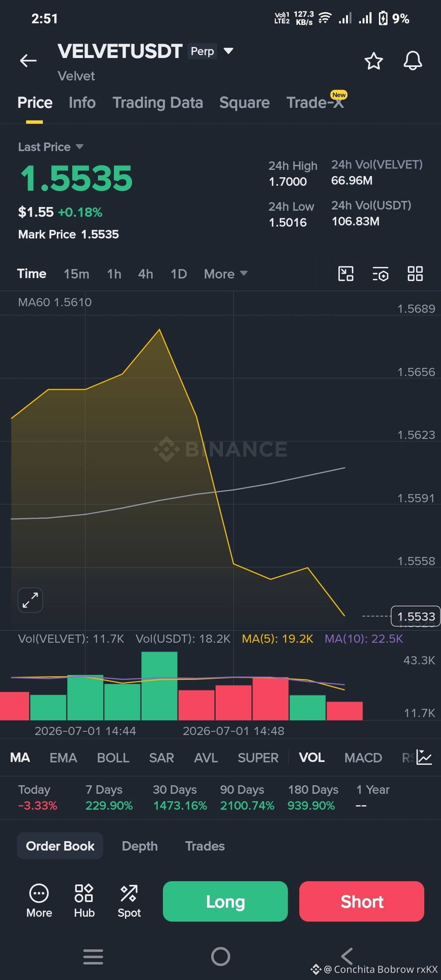The image size is (441, 980).
Task: Tap the MA(10): 22.5K volume label
Action: (x=364, y=639)
